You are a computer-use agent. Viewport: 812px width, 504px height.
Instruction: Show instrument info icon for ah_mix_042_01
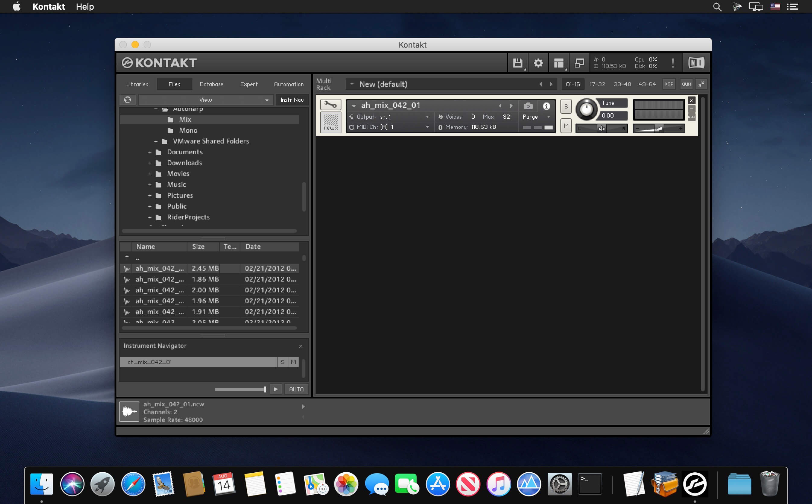coord(546,106)
